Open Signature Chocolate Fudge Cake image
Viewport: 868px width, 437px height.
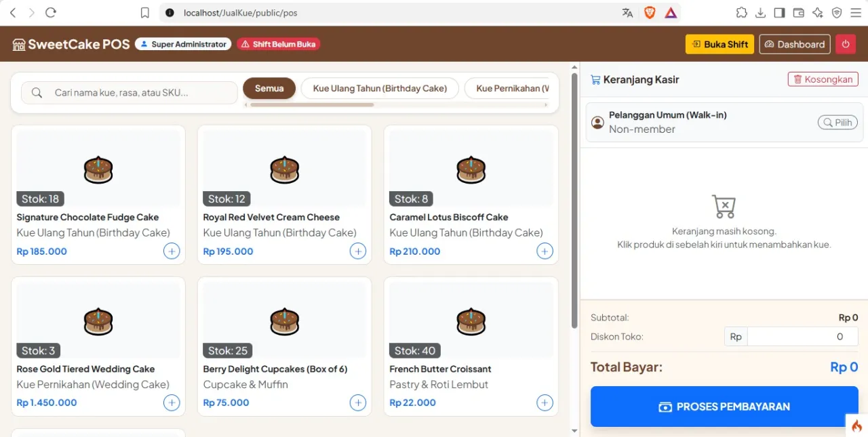click(x=98, y=169)
